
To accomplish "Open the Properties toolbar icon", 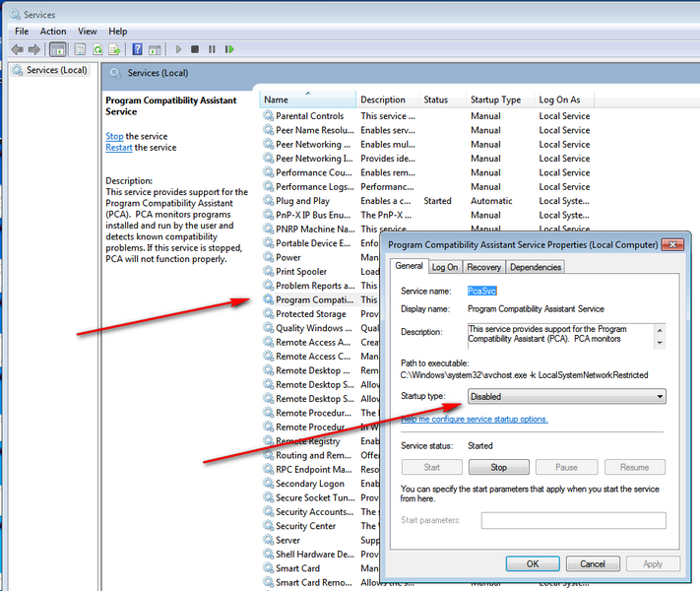I will pyautogui.click(x=80, y=49).
